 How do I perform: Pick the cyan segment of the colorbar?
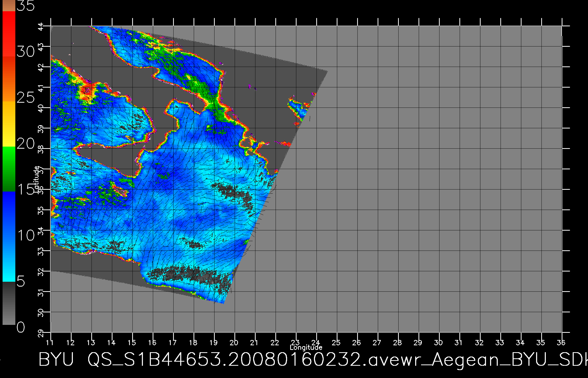coord(9,259)
